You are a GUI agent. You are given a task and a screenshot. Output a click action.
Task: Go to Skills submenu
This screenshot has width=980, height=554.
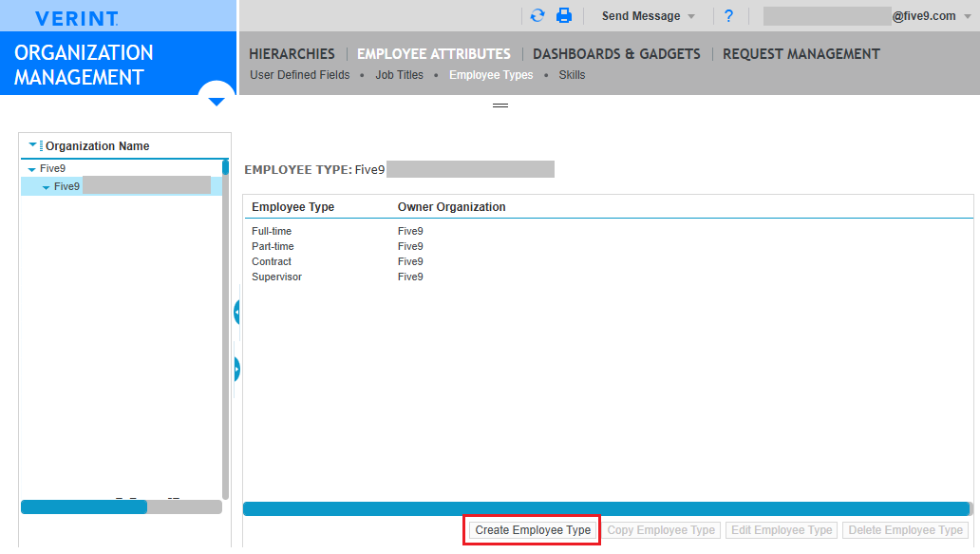tap(572, 75)
